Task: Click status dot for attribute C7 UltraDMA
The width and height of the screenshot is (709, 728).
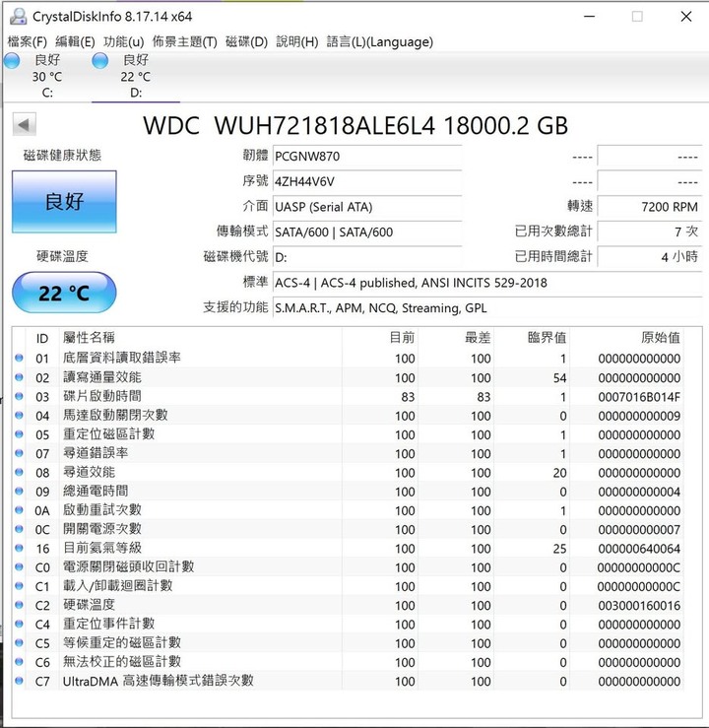Action: pos(19,681)
